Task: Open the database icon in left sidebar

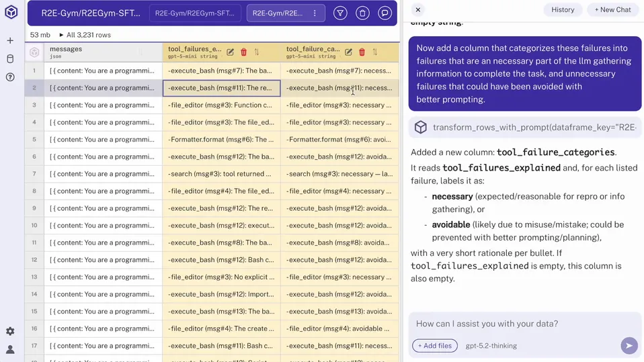Action: [10, 59]
